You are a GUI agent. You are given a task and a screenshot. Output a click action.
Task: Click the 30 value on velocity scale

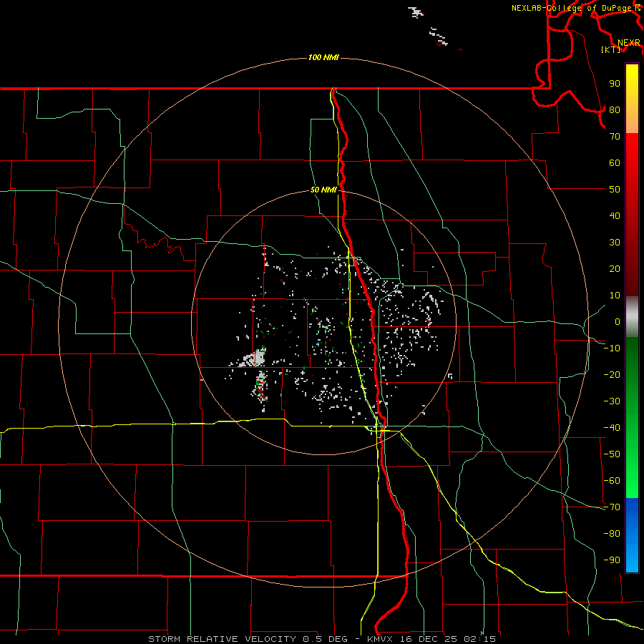coord(615,243)
